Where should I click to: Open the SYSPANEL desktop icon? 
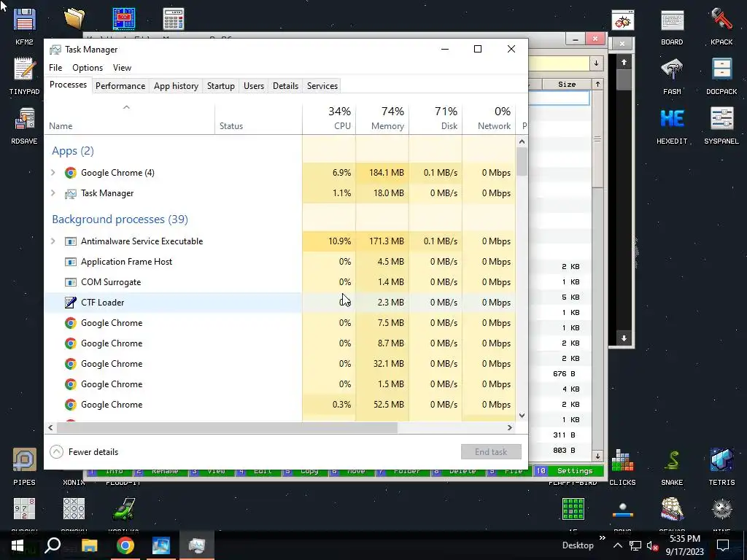coord(721,119)
